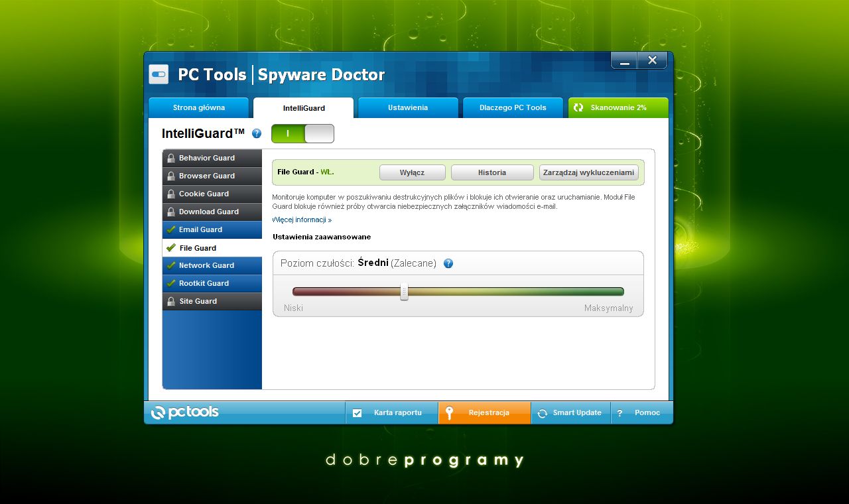Click the pctools logo in bottom bar
849x504 pixels.
tap(184, 412)
